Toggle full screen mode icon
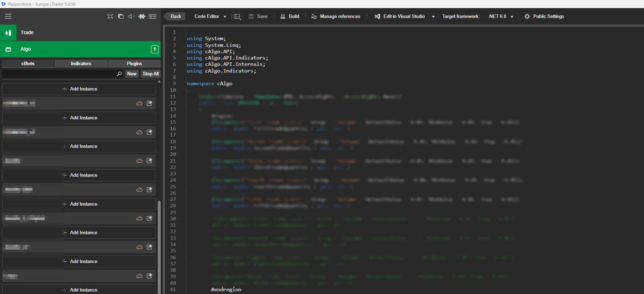Screen dimensions: 644x294 tap(110, 16)
